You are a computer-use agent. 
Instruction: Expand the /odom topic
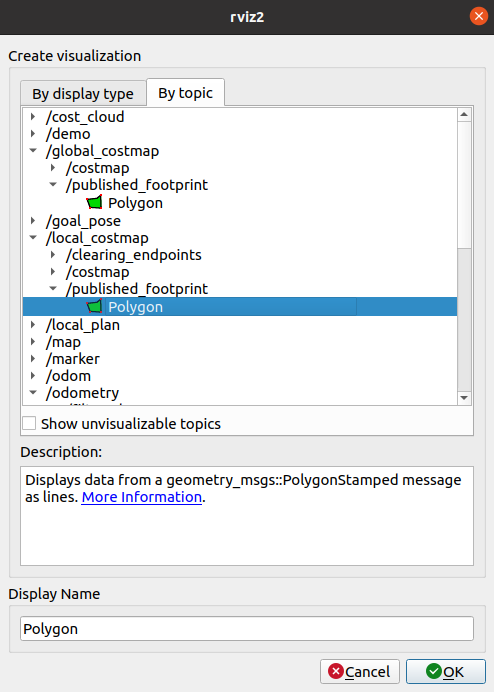tap(33, 376)
